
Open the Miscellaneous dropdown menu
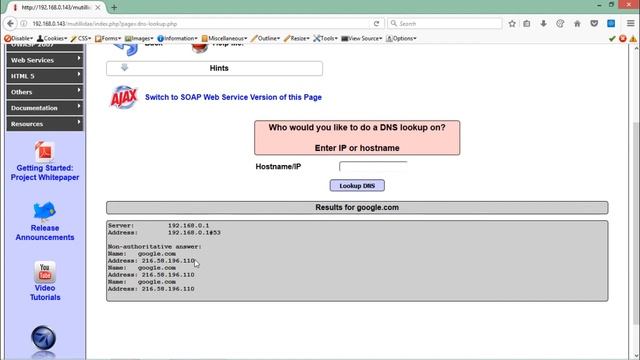[x=224, y=38]
